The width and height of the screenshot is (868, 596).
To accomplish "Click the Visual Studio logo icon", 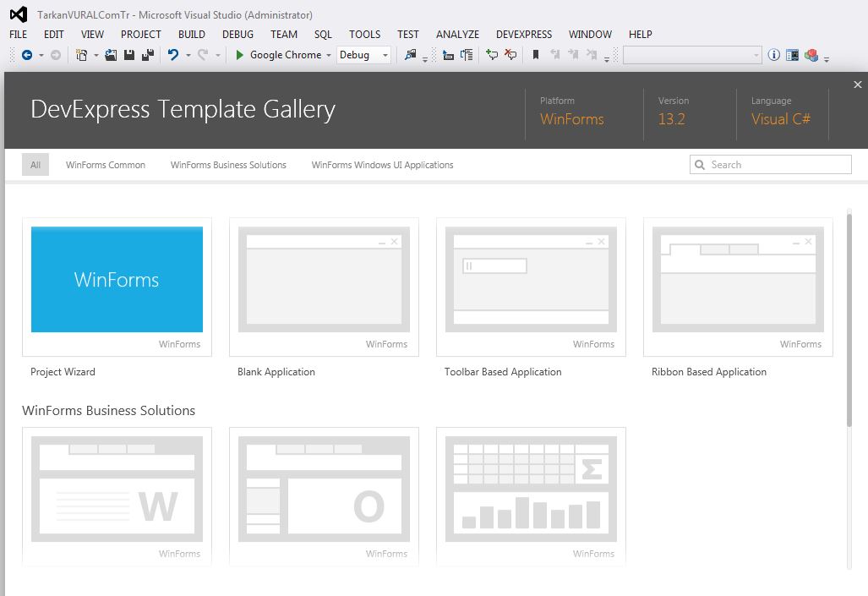I will tap(19, 14).
